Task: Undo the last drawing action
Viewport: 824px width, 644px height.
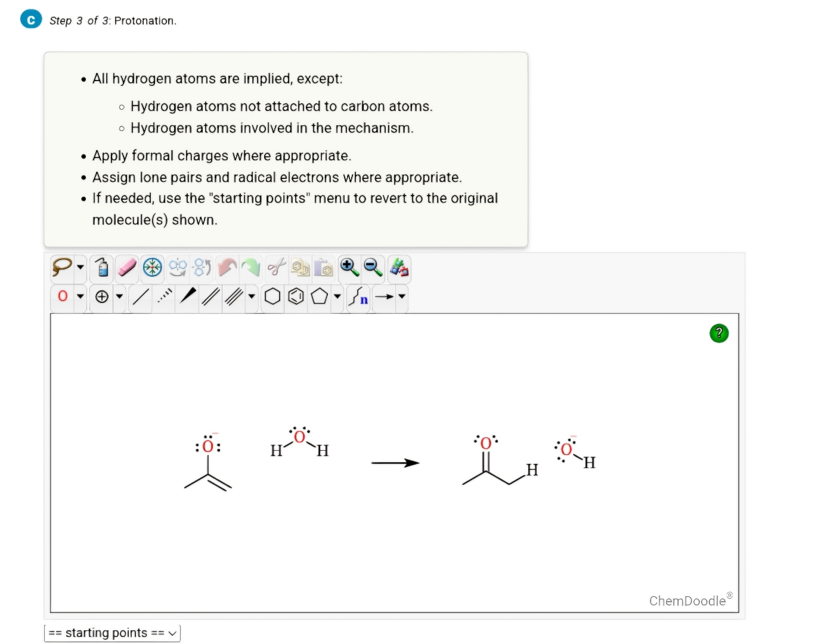Action: (227, 268)
